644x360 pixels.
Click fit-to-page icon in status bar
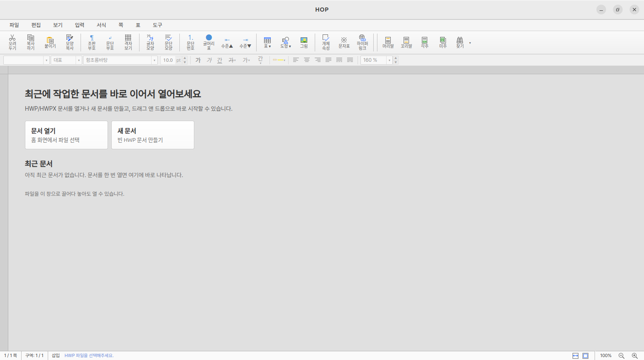[x=585, y=356]
